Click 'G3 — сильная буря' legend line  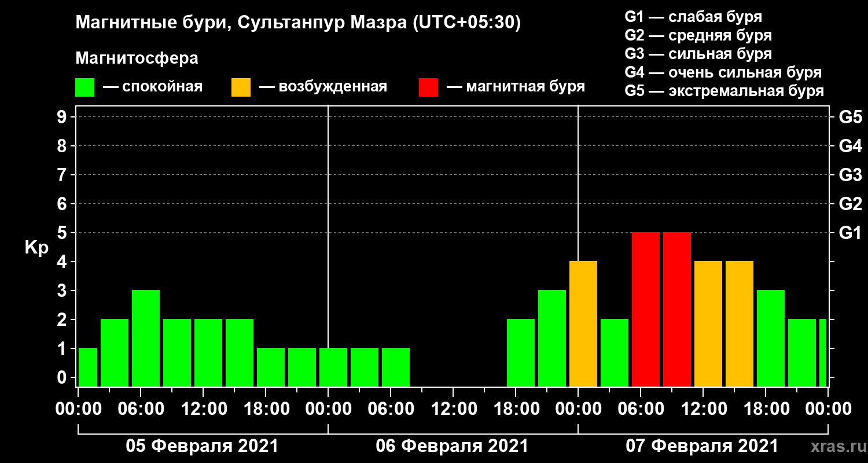[698, 54]
